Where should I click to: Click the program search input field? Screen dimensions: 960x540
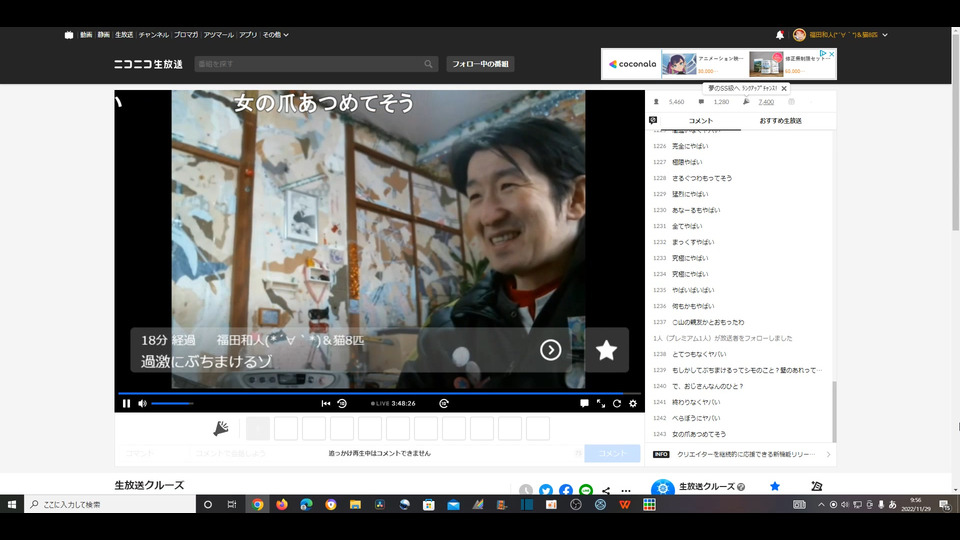[x=310, y=64]
